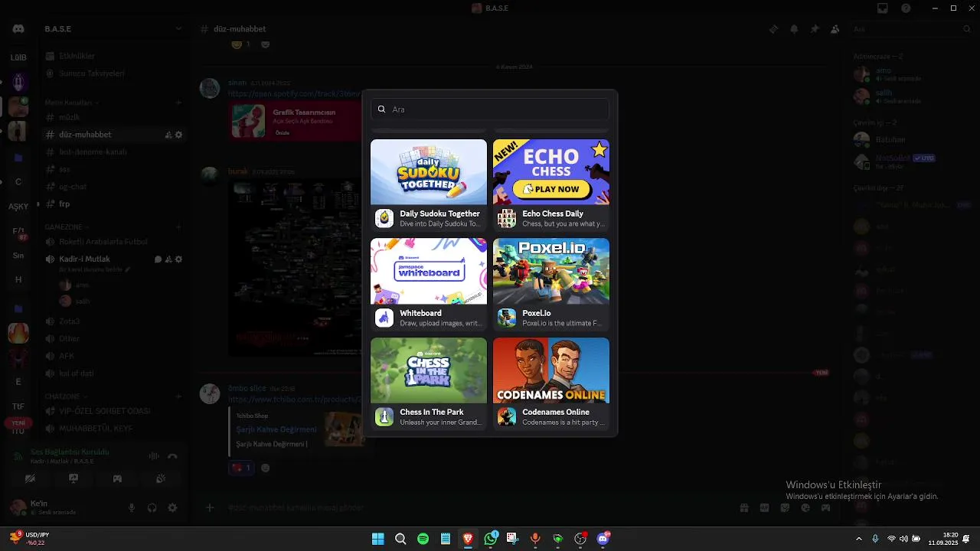
Task: Show hidden system tray icons
Action: click(858, 539)
